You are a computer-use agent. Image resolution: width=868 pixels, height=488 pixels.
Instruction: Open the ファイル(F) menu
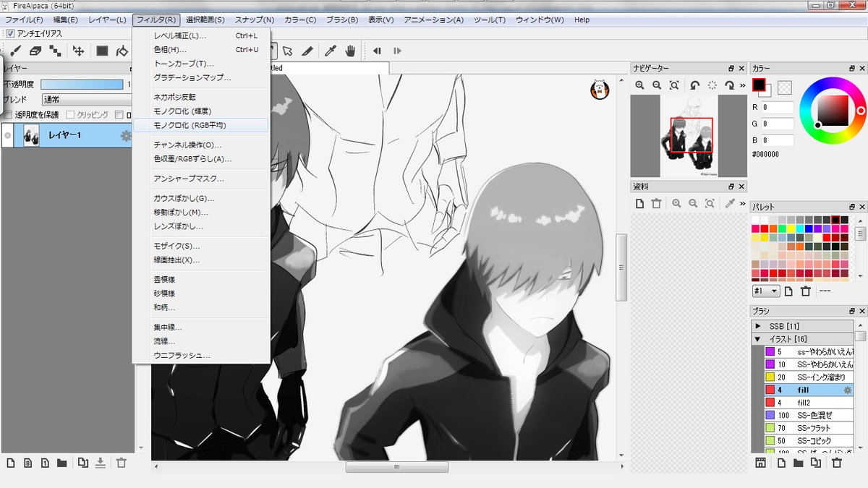pyautogui.click(x=24, y=20)
